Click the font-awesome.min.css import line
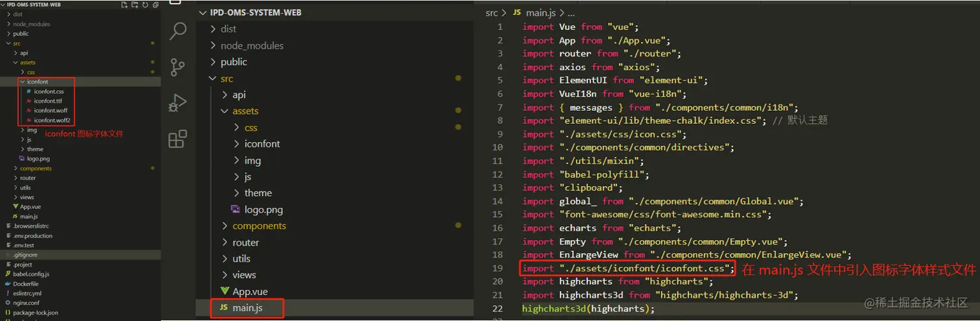The image size is (980, 321). 647,215
